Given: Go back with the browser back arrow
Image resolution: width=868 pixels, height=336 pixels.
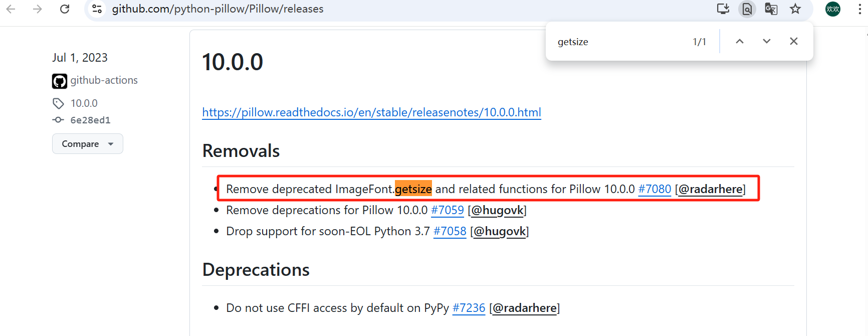Looking at the screenshot, I should tap(11, 9).
